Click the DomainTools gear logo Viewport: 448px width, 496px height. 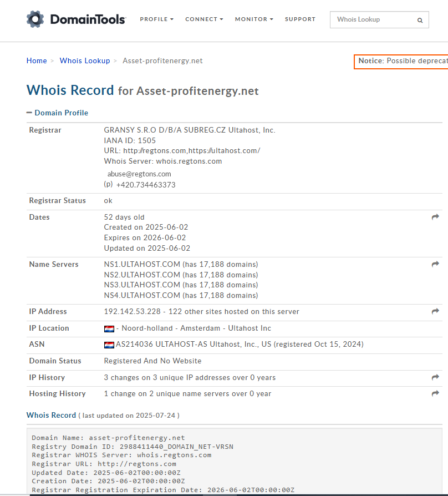35,19
